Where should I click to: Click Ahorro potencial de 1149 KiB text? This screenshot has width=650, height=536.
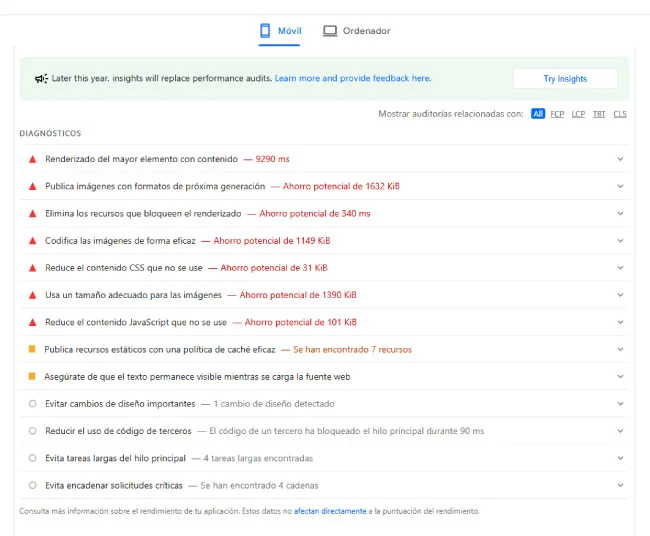tap(272, 241)
